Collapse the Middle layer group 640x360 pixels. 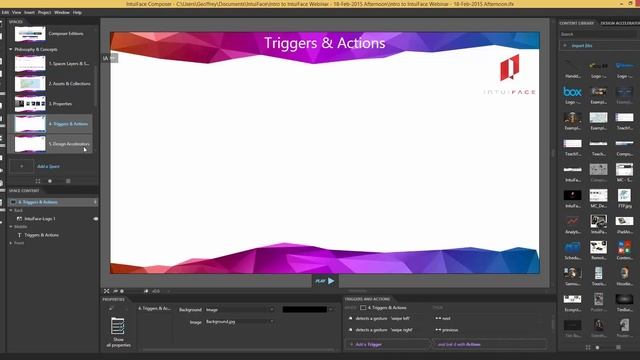(11, 227)
